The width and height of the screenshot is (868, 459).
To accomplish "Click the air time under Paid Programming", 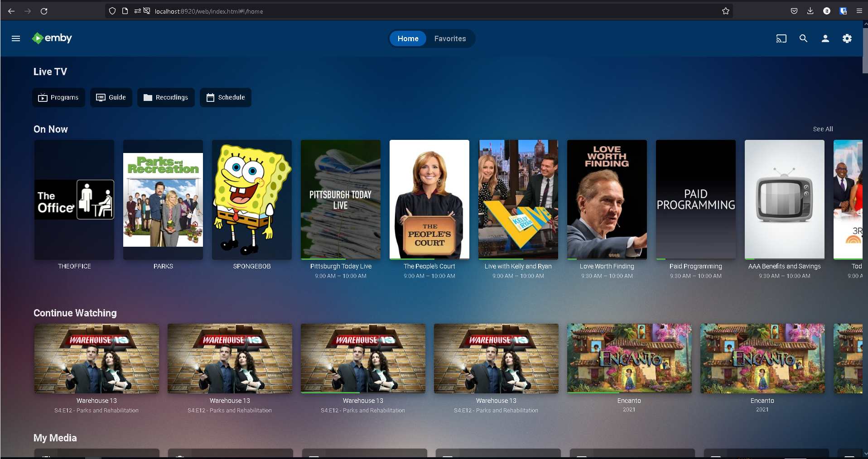I will [x=696, y=276].
